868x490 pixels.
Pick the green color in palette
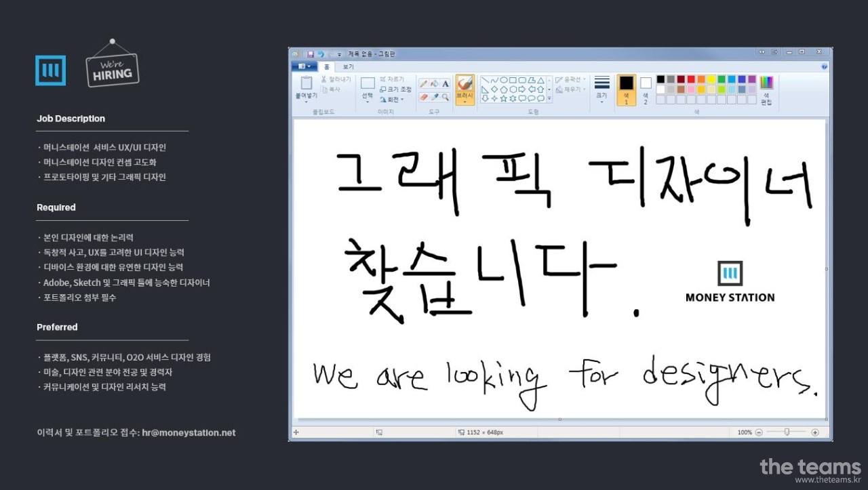722,79
